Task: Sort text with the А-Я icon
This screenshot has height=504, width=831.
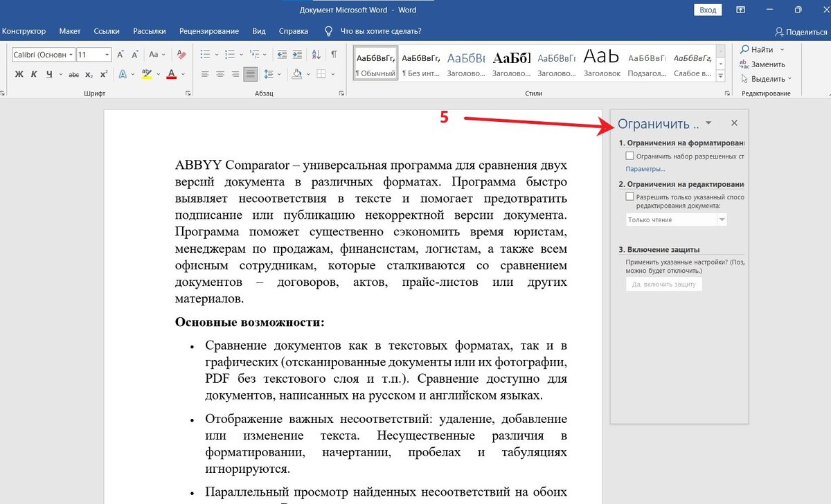Action: point(316,54)
